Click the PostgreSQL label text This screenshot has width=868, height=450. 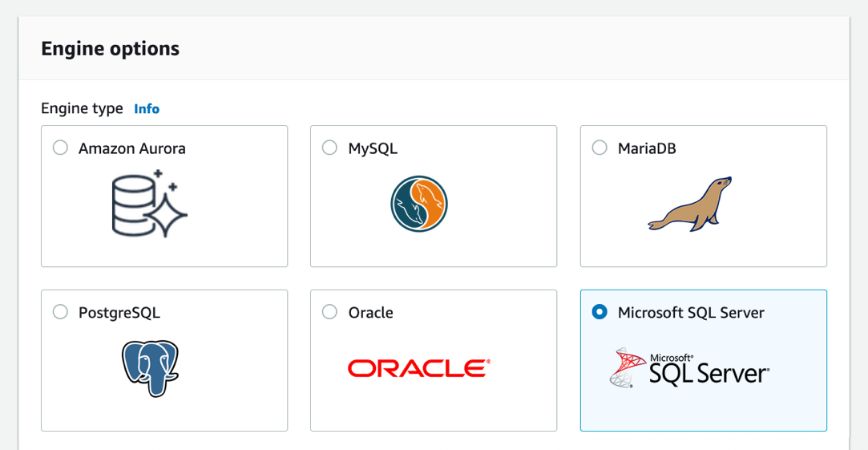coord(119,313)
